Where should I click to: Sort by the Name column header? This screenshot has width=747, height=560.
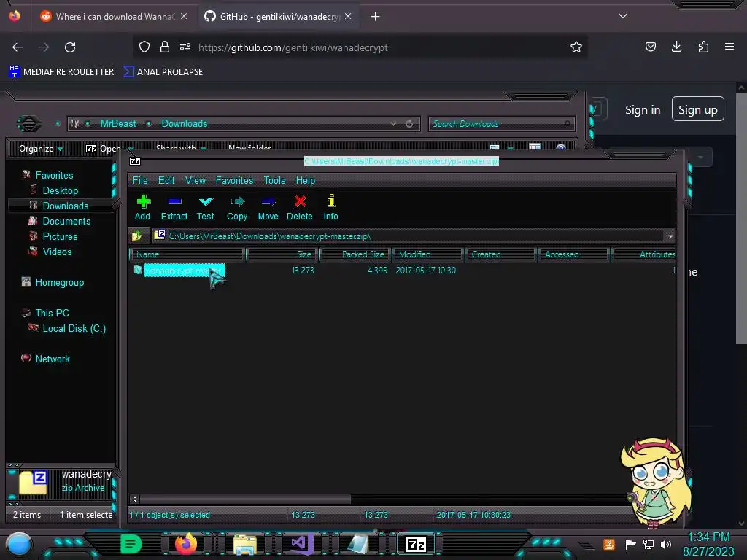[187, 254]
